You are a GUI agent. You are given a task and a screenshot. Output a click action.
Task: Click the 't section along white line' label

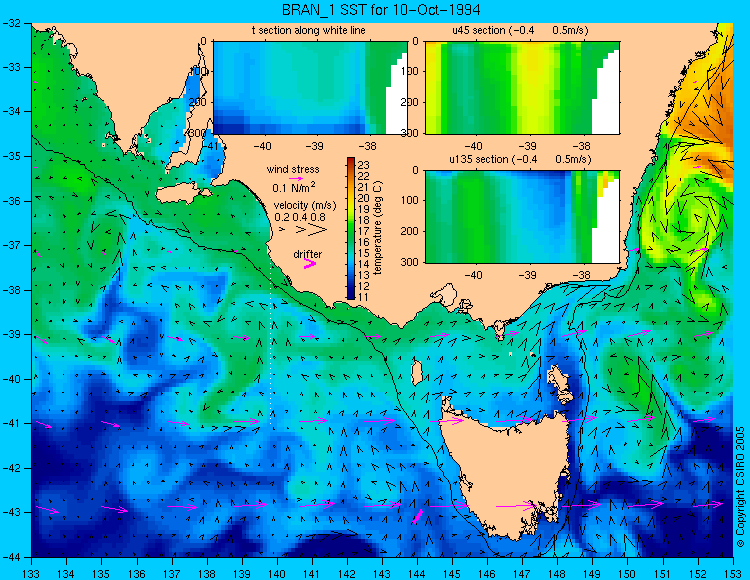click(309, 30)
